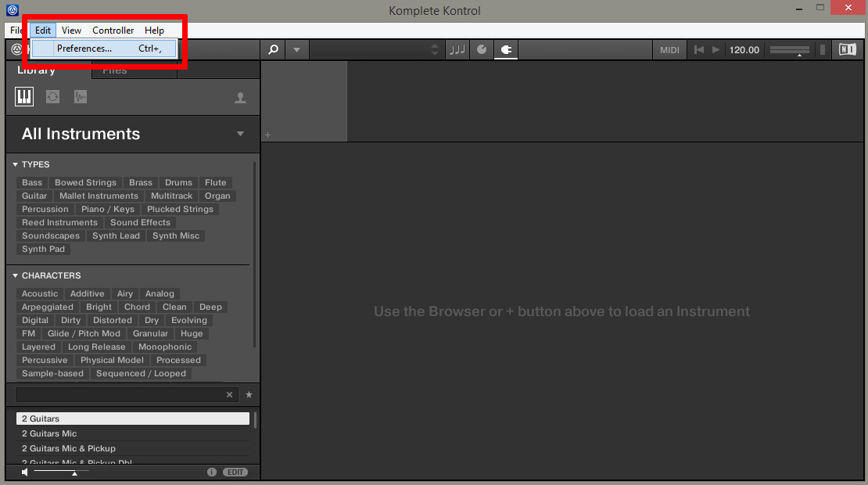Filter by the Physical Model character tag
This screenshot has width=868, height=485.
[113, 361]
